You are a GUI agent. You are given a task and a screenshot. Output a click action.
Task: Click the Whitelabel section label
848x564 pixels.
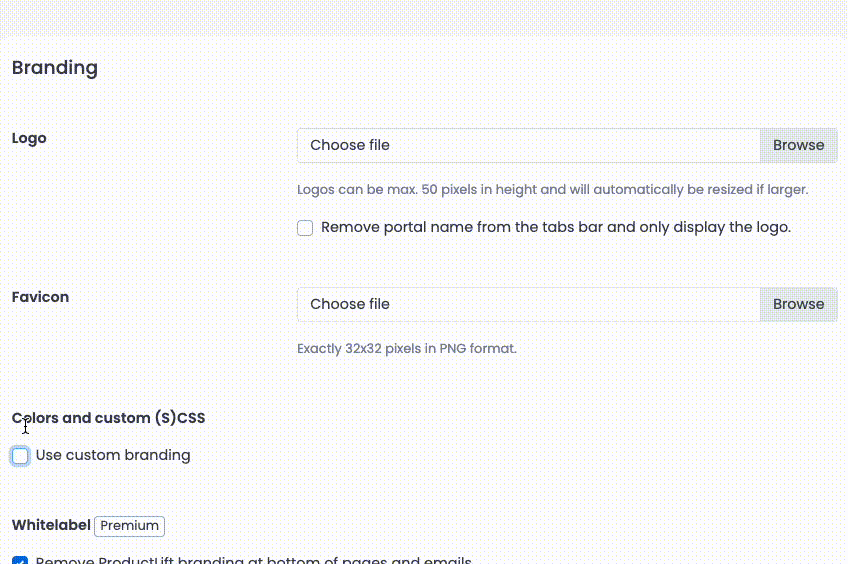coord(51,525)
